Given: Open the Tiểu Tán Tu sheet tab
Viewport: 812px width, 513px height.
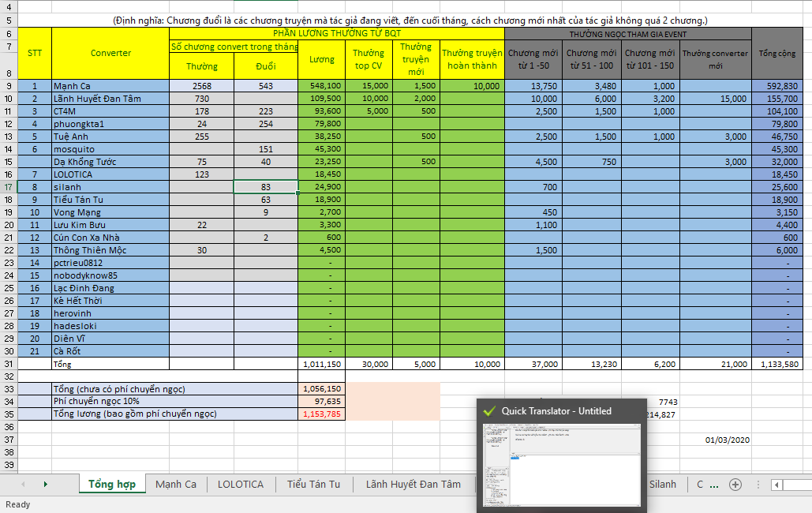Looking at the screenshot, I should point(313,485).
